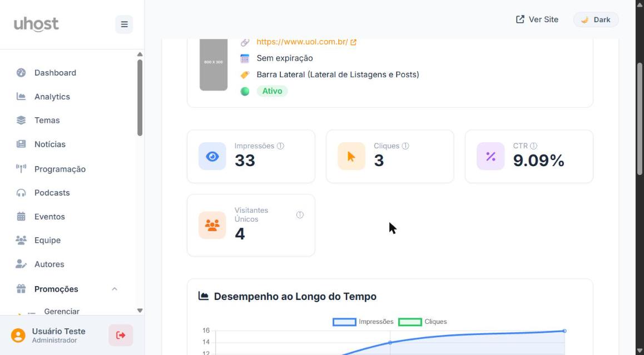The image size is (644, 355).
Task: Click the orange group Visitantes icon
Action: tap(212, 226)
